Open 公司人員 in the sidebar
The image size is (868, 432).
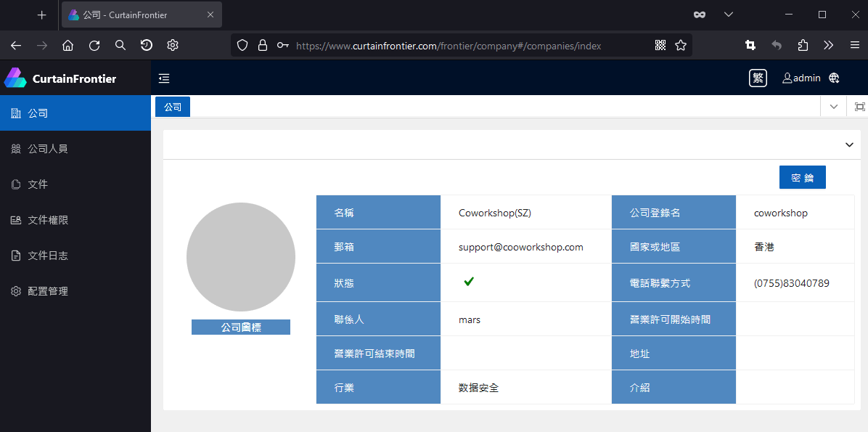coord(75,149)
